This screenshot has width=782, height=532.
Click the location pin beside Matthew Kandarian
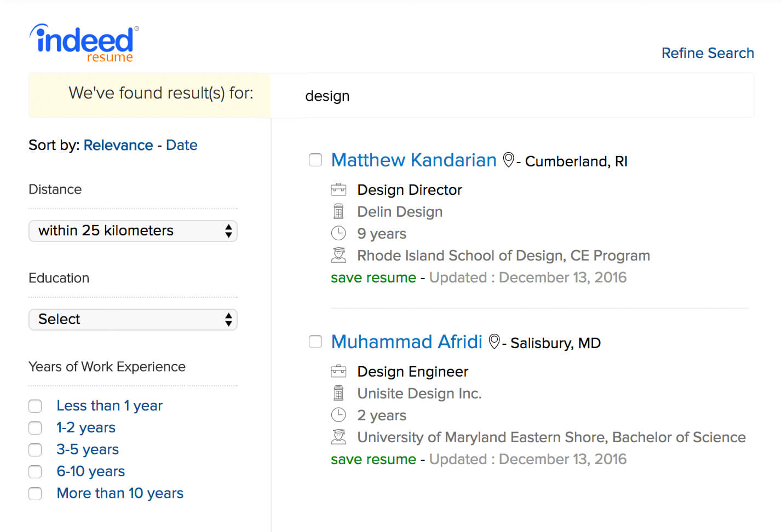(x=508, y=160)
